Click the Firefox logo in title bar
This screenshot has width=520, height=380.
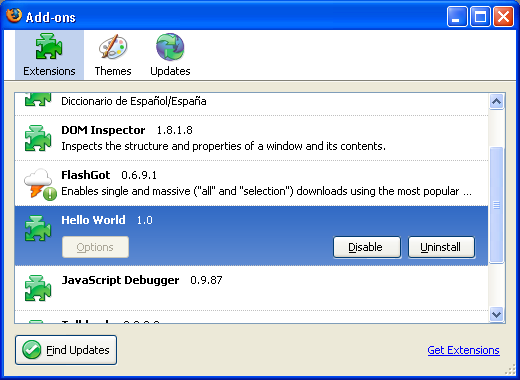14,16
